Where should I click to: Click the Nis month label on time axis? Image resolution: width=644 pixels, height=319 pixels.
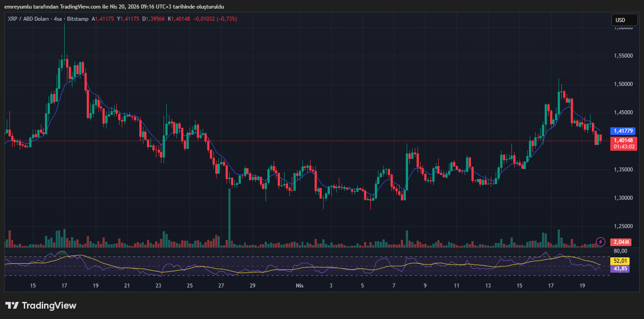pos(300,285)
